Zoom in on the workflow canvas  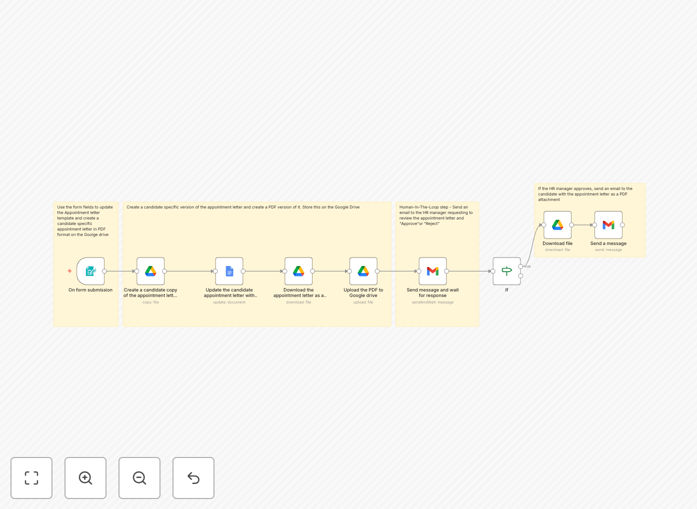(85, 478)
